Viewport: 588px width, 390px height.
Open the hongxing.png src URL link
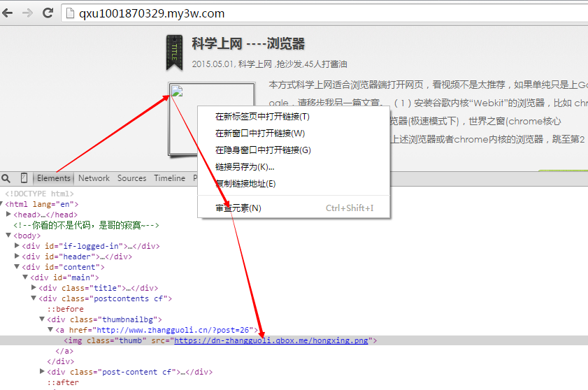click(x=273, y=340)
